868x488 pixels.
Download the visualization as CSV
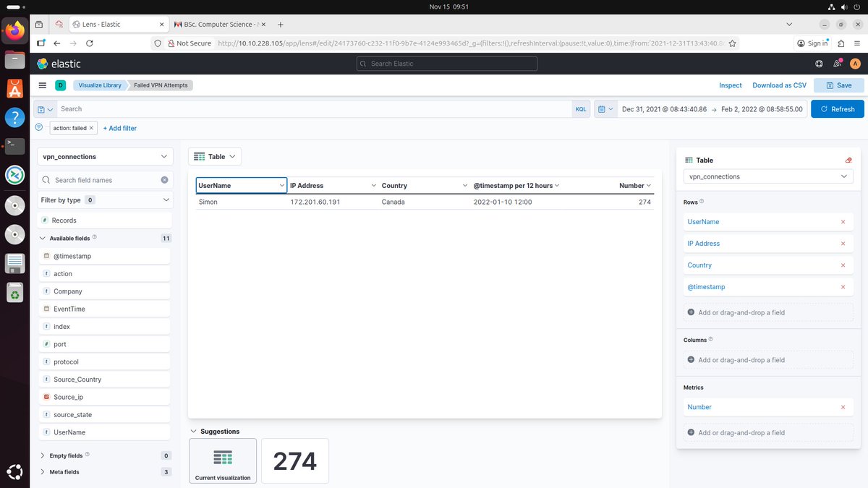[x=779, y=85]
